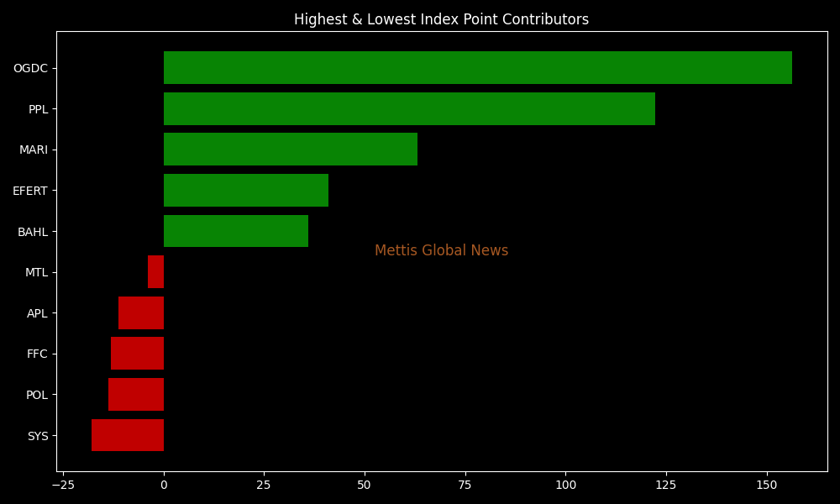Click the MTL red bar
Image resolution: width=840 pixels, height=504 pixels.
click(x=156, y=272)
